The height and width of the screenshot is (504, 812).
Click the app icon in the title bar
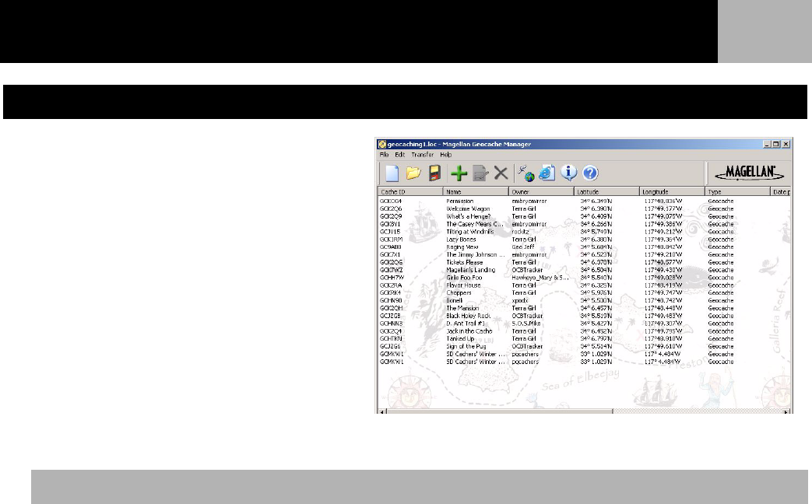[x=382, y=145]
